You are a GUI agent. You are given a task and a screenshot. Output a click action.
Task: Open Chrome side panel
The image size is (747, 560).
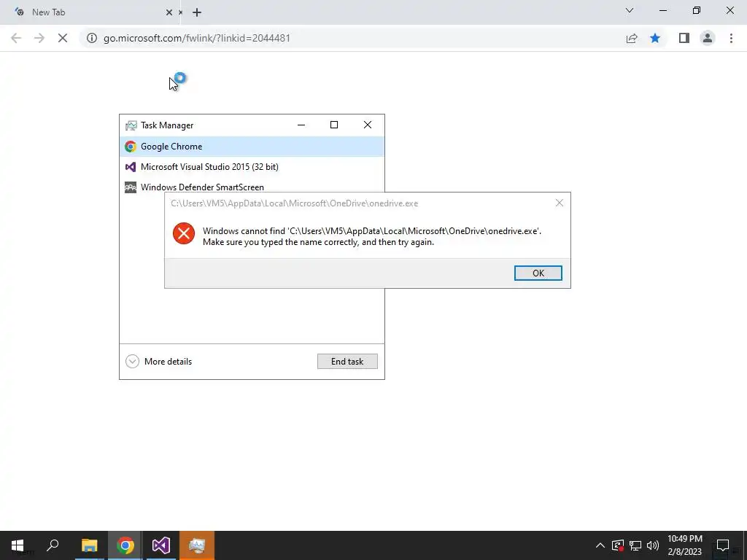click(684, 38)
